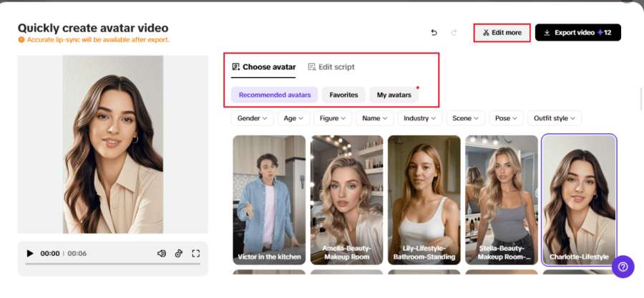Show Favorites avatars

pyautogui.click(x=343, y=95)
